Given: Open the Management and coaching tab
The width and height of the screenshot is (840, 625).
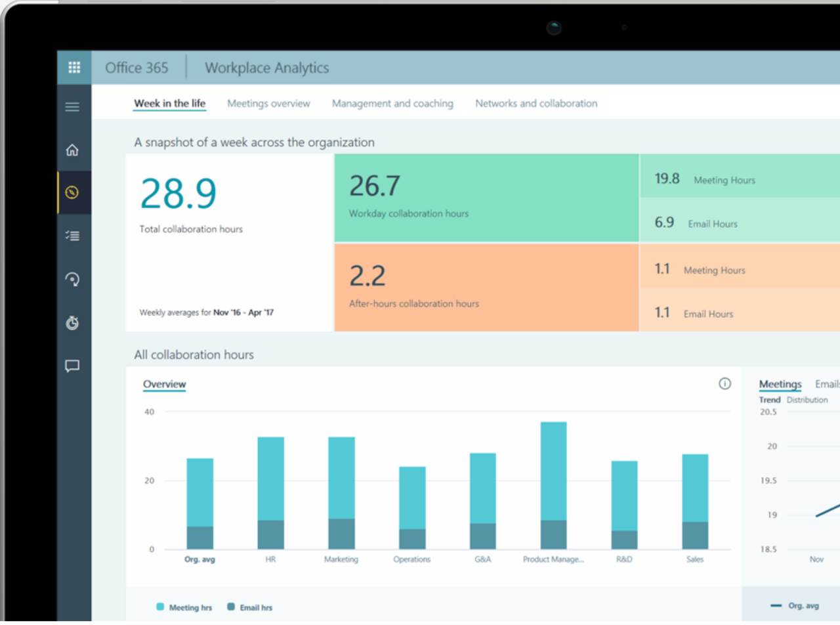Looking at the screenshot, I should (392, 103).
